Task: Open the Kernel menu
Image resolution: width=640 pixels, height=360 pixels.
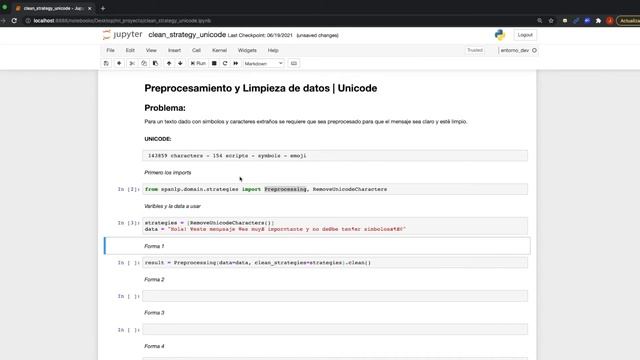Action: point(219,50)
